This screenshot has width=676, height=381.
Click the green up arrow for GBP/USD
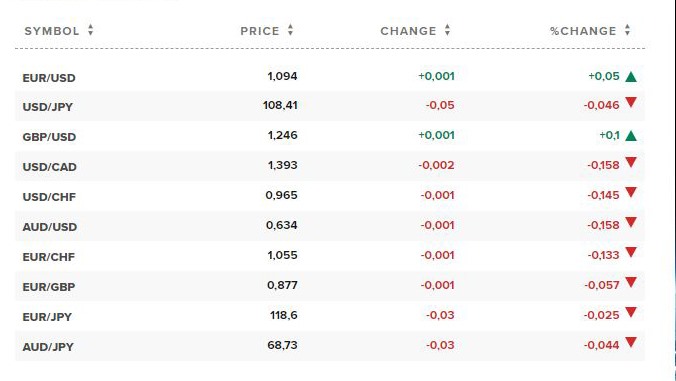[631, 136]
